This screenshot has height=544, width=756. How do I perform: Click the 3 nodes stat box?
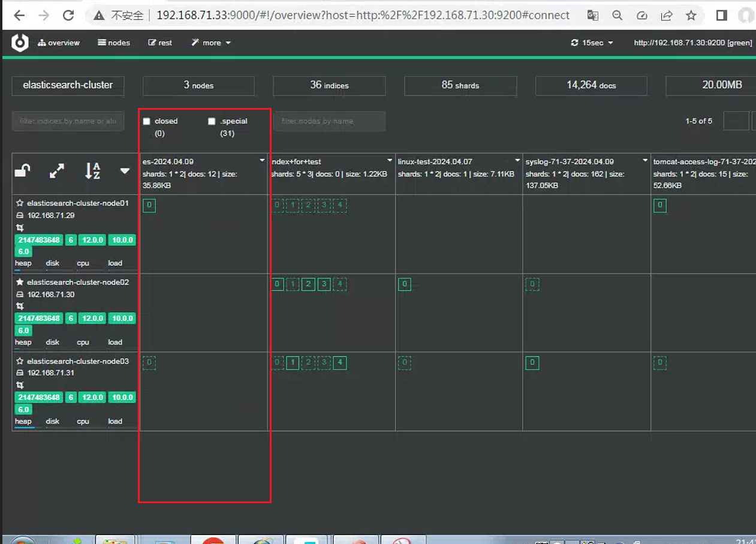(198, 86)
